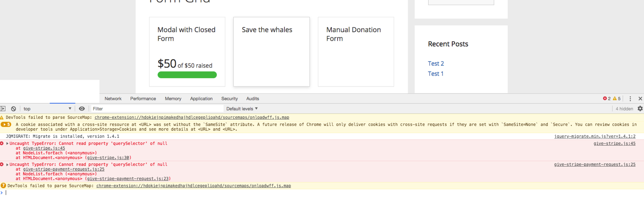Screen dimensions: 644x198
Task: Expand give-stripe-payment-request TypeError stack trace
Action: click(x=7, y=164)
